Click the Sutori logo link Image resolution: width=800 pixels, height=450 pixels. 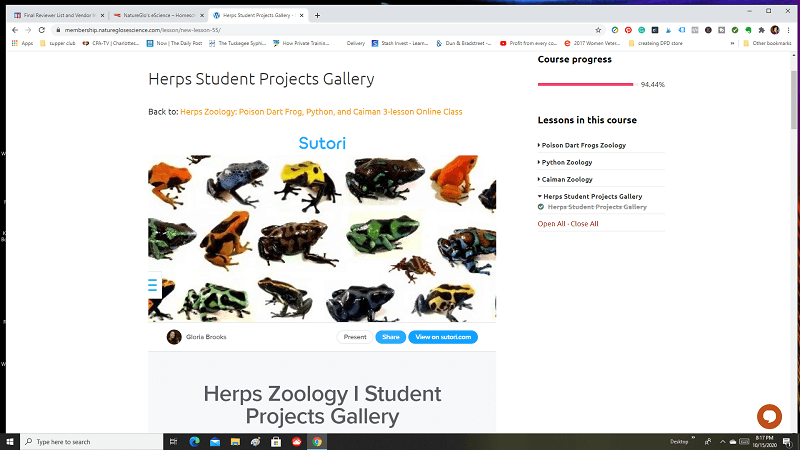(322, 143)
